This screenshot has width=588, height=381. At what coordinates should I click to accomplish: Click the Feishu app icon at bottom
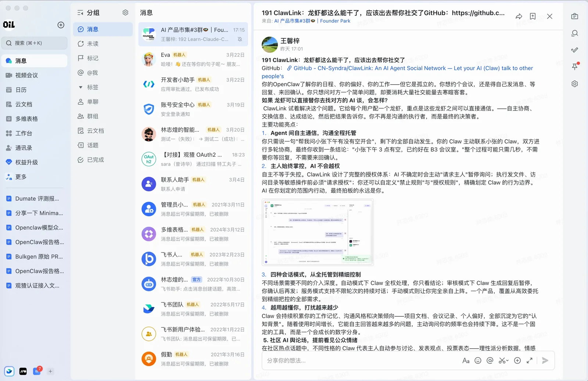click(x=9, y=371)
